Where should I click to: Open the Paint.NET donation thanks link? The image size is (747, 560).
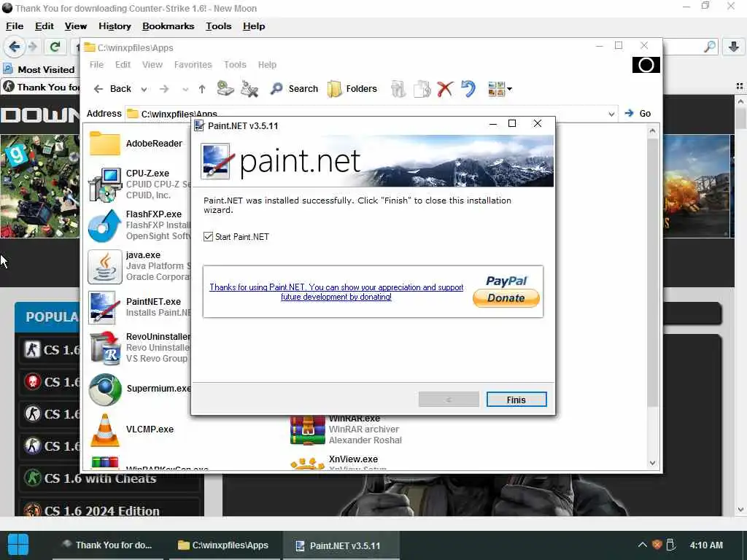[x=336, y=292]
